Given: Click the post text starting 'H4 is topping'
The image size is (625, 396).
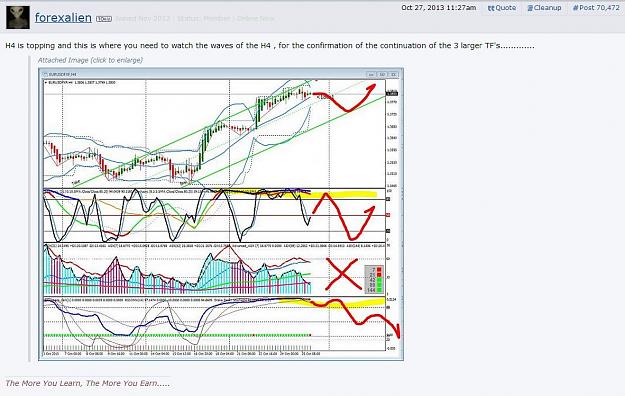Looking at the screenshot, I should 270,45.
